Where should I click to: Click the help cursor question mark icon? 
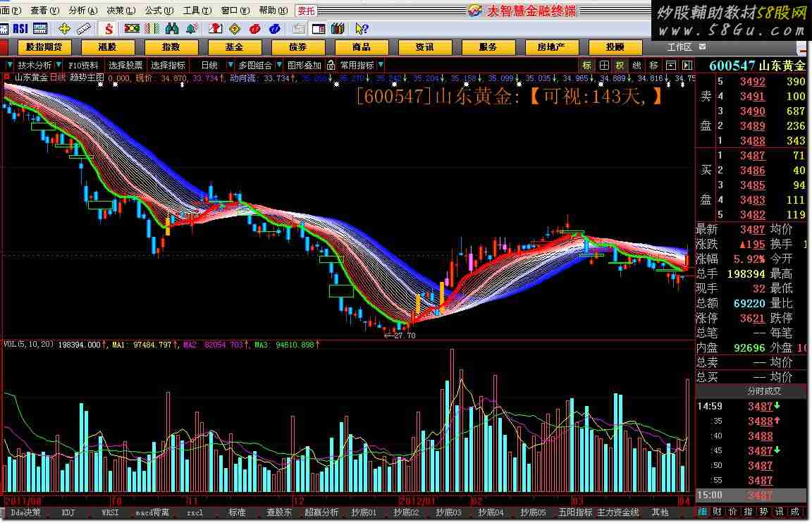coord(362,28)
